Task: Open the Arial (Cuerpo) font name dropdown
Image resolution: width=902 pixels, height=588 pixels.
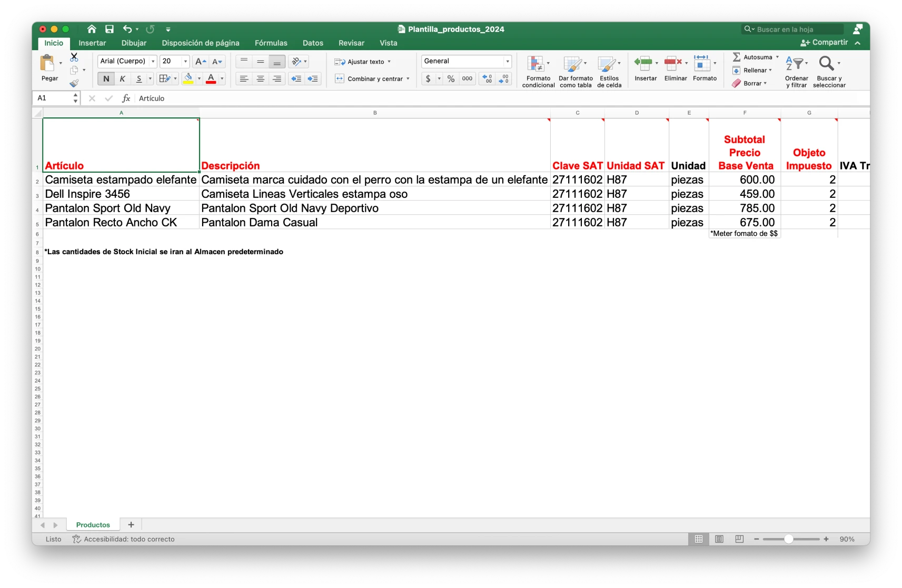Action: (x=153, y=62)
